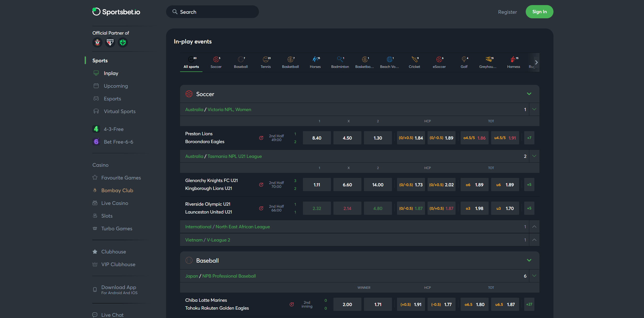This screenshot has width=644, height=318.
Task: Collapse the Soccer section
Action: click(x=529, y=94)
